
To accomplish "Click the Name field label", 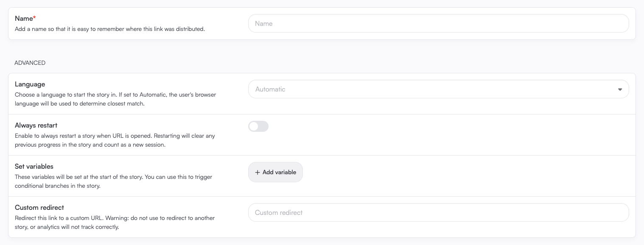I will pos(24,19).
